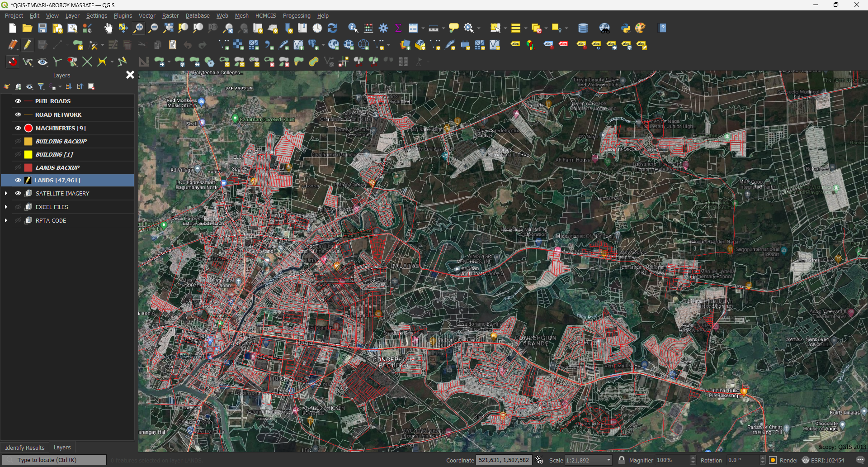Click the Save Project floppy icon

(x=42, y=29)
